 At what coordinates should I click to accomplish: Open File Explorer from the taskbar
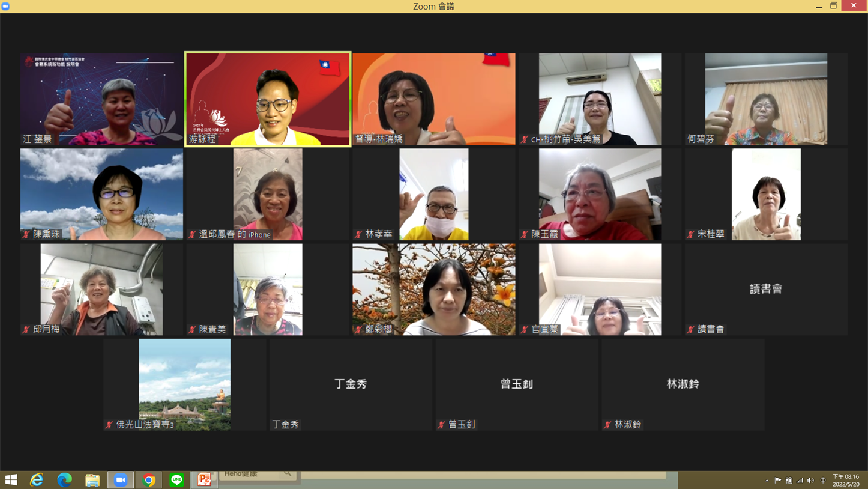click(x=92, y=479)
